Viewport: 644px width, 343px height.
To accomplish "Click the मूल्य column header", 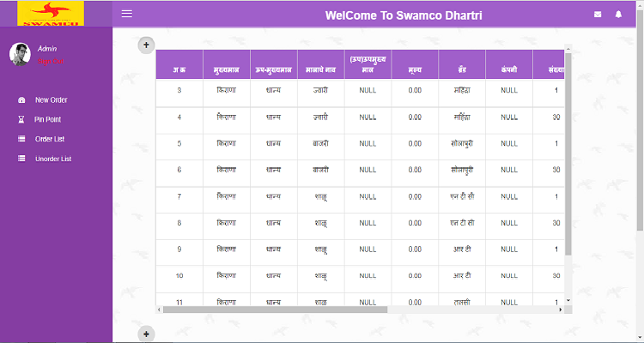I will [x=415, y=68].
